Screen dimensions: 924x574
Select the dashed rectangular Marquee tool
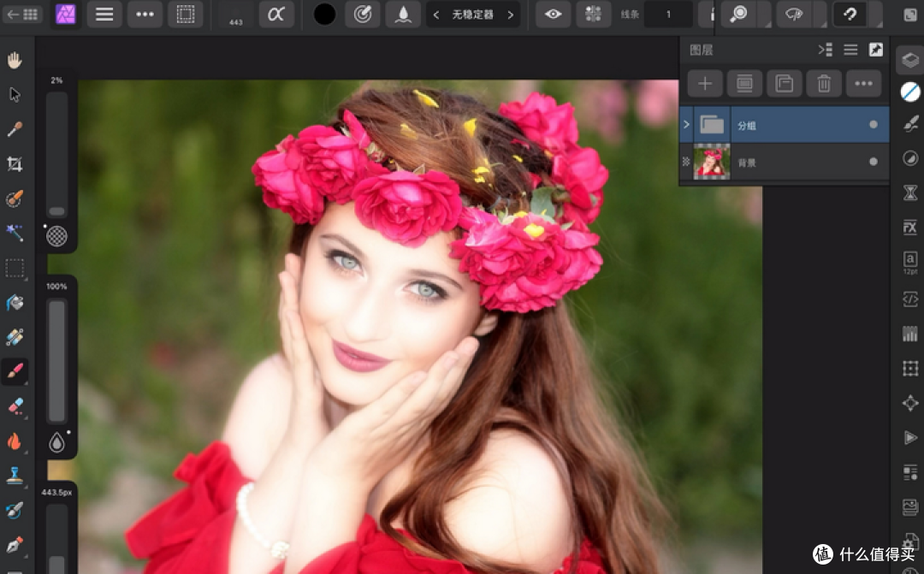(x=15, y=268)
